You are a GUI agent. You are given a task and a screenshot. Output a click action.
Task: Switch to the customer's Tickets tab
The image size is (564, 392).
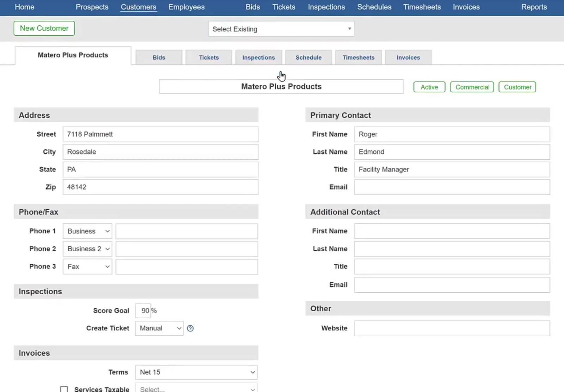point(209,57)
